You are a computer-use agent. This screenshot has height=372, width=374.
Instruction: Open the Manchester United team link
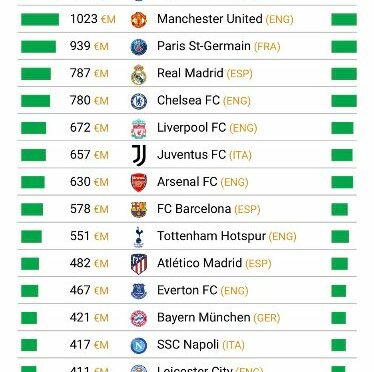point(210,19)
